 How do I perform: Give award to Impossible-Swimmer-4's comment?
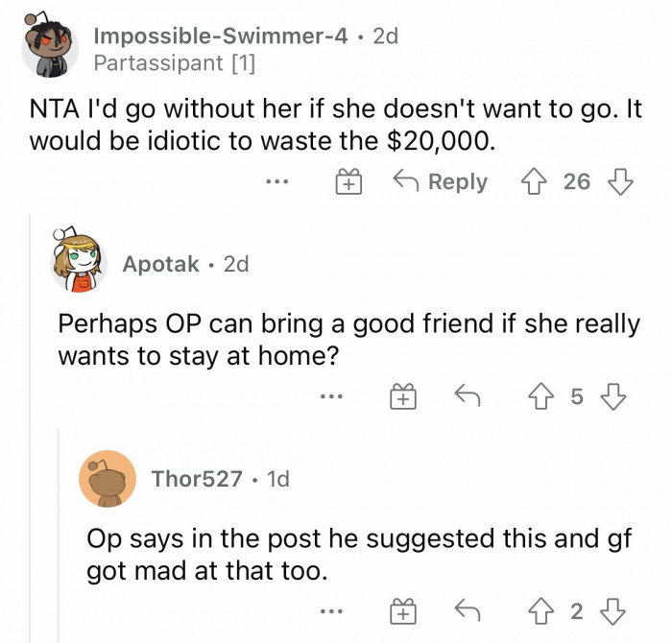(x=349, y=182)
